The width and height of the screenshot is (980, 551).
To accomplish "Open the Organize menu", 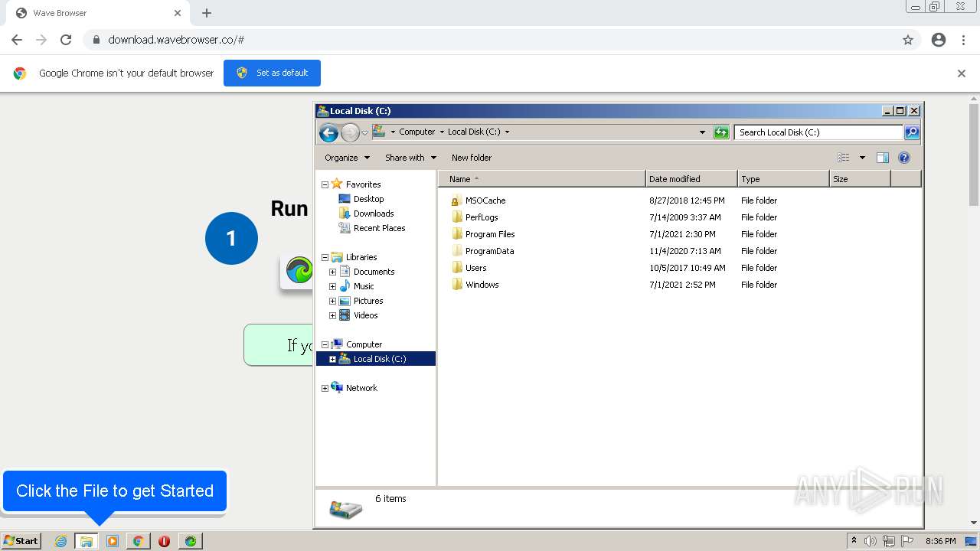I will click(348, 158).
